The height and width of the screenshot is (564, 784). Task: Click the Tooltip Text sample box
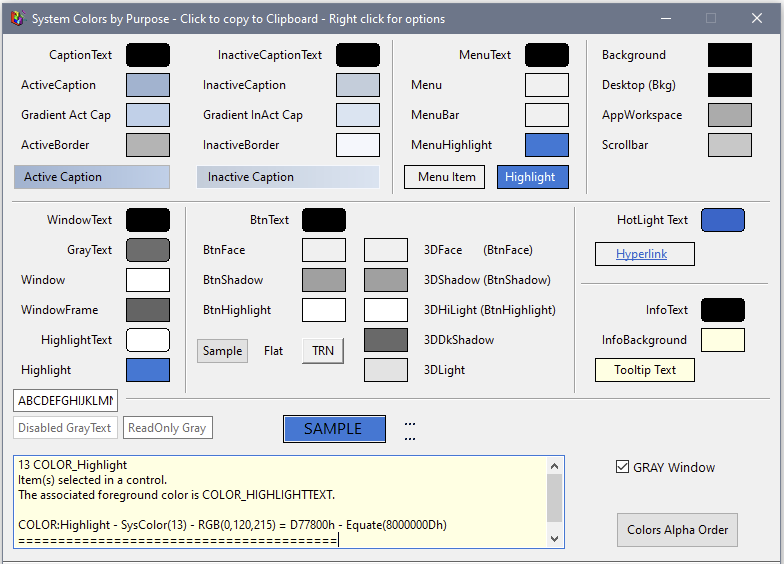[x=644, y=370]
